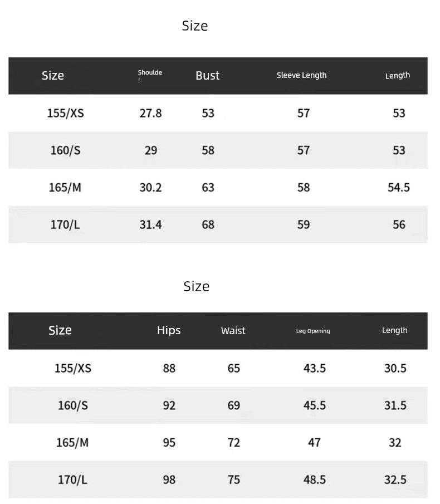Select the 43.5 leg opening value
Screen dimensions: 440x504
coord(315,368)
